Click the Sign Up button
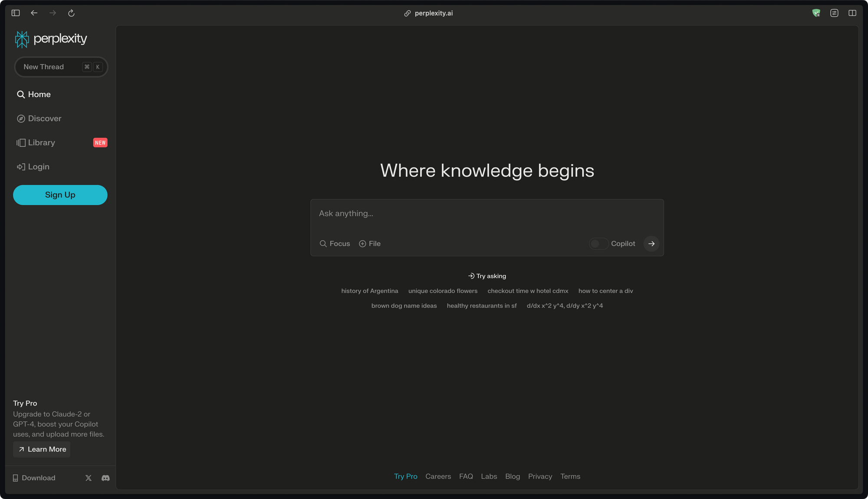The width and height of the screenshot is (868, 499). (60, 195)
